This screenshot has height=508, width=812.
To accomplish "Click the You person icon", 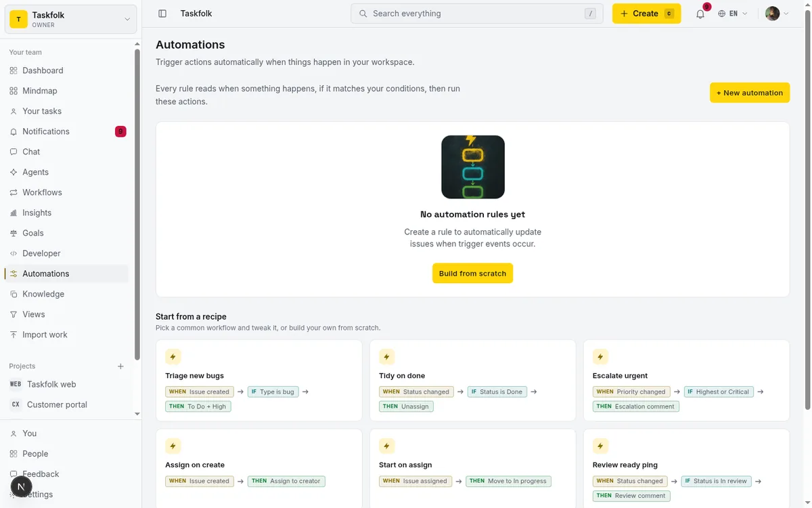I will [x=14, y=433].
